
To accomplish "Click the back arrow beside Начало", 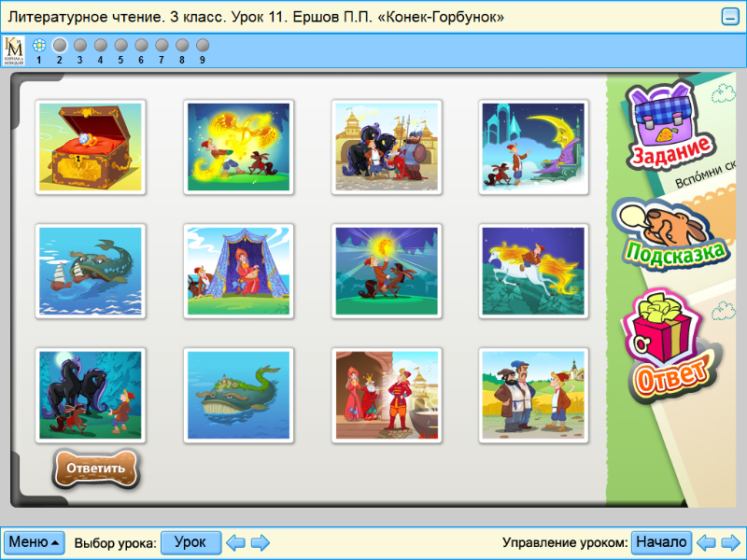I will [706, 542].
